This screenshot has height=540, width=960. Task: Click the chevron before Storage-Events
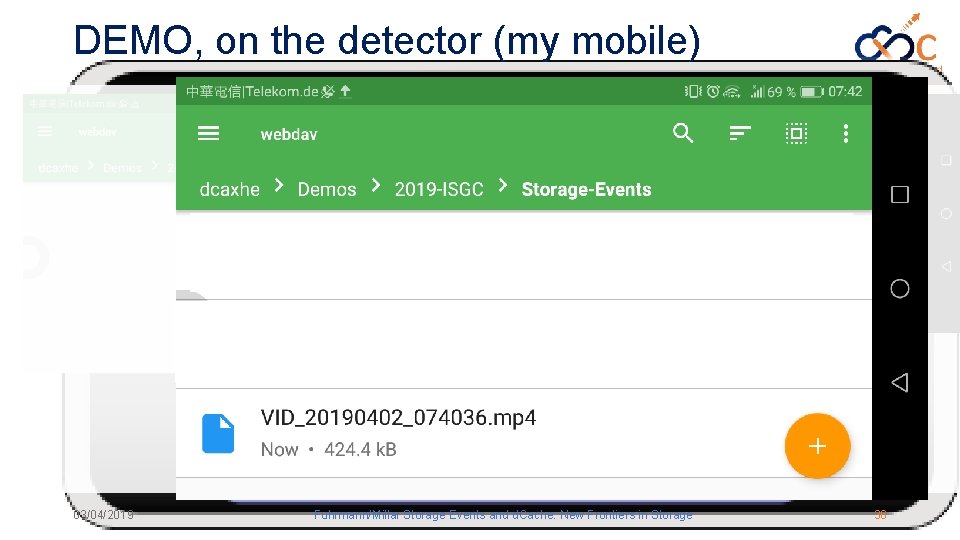[x=502, y=186]
